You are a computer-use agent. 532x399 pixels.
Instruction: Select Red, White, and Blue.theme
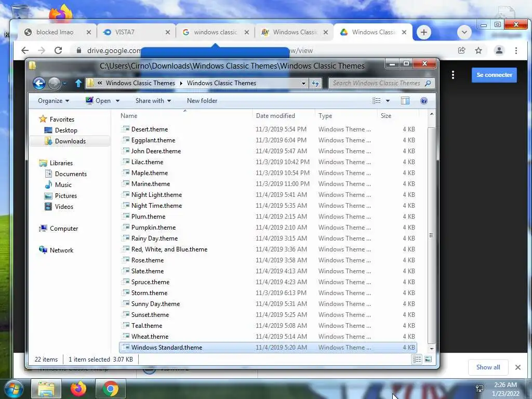pyautogui.click(x=268, y=249)
